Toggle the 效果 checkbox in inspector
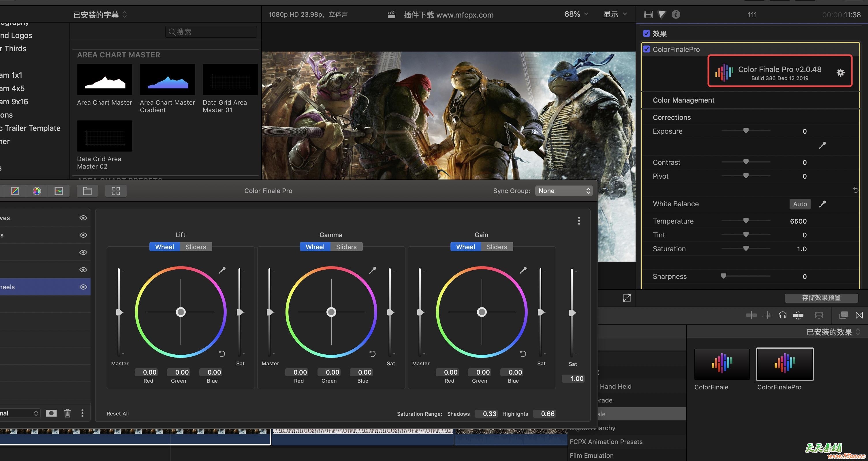Screen dimensions: 868x461 [x=647, y=33]
